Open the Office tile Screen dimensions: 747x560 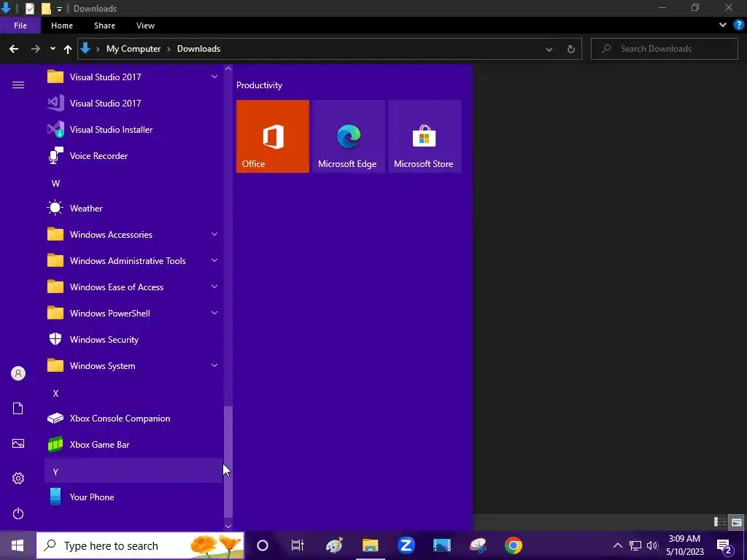(273, 136)
